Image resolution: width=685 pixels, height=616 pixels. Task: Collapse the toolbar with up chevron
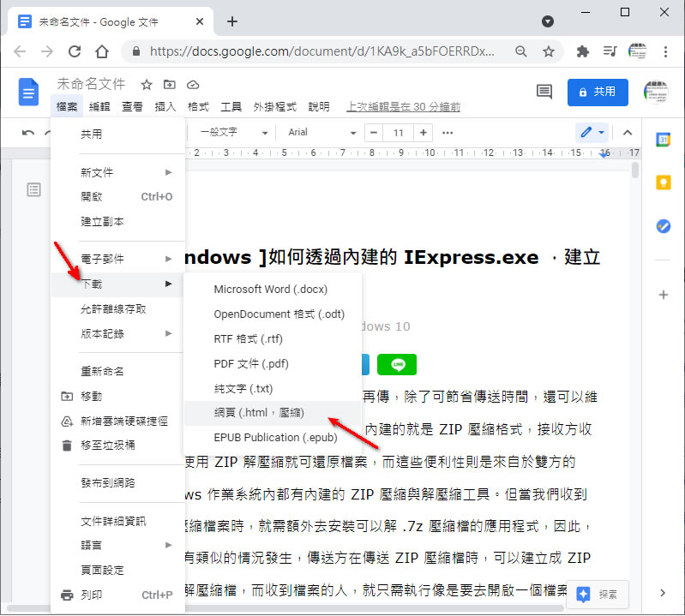(627, 133)
